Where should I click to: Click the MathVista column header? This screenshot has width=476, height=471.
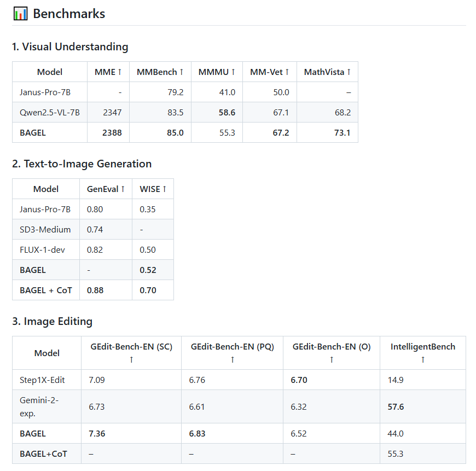[327, 72]
